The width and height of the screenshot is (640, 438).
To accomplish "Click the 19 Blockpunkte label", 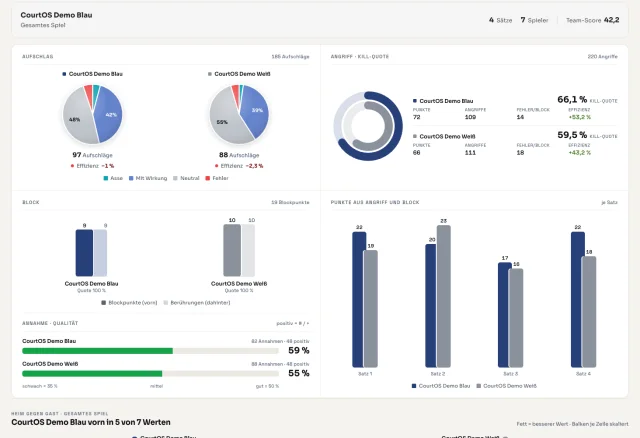I will (290, 202).
